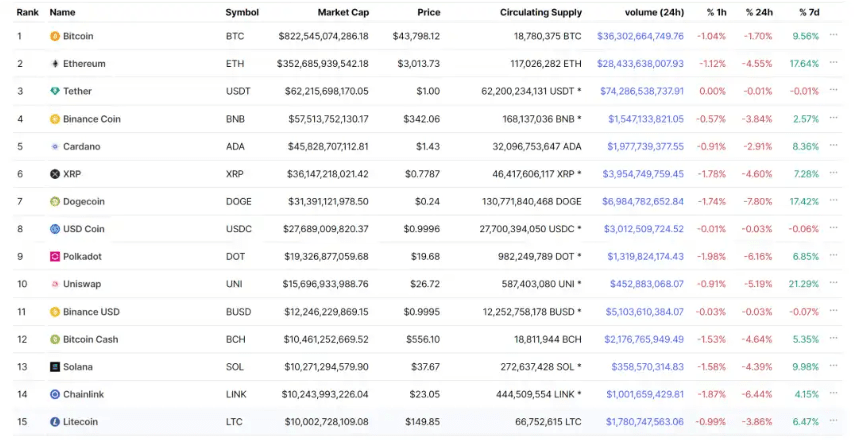Open the Binance Coin name link

(91, 119)
